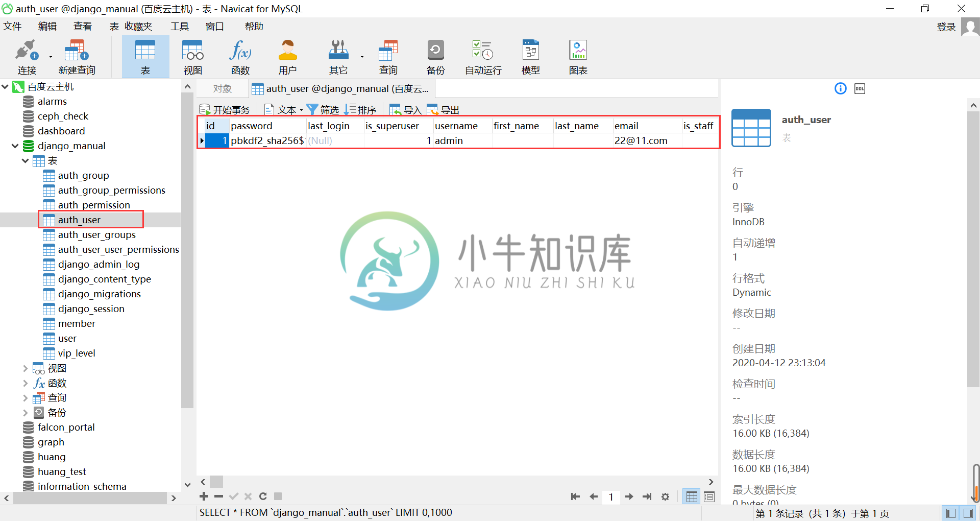Click the 开始事务 begin transaction button
Image resolution: width=980 pixels, height=521 pixels.
(x=225, y=110)
